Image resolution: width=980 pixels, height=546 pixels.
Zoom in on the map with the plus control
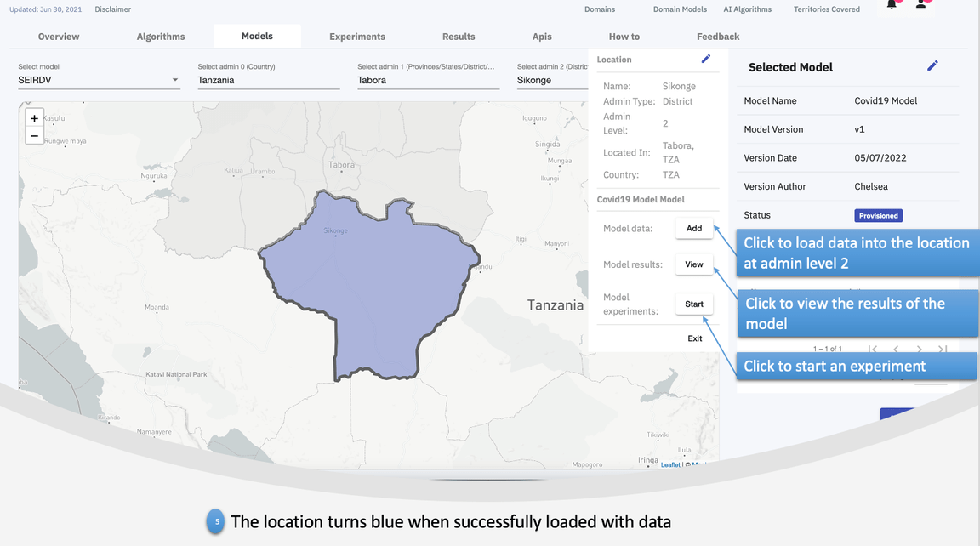coord(34,118)
